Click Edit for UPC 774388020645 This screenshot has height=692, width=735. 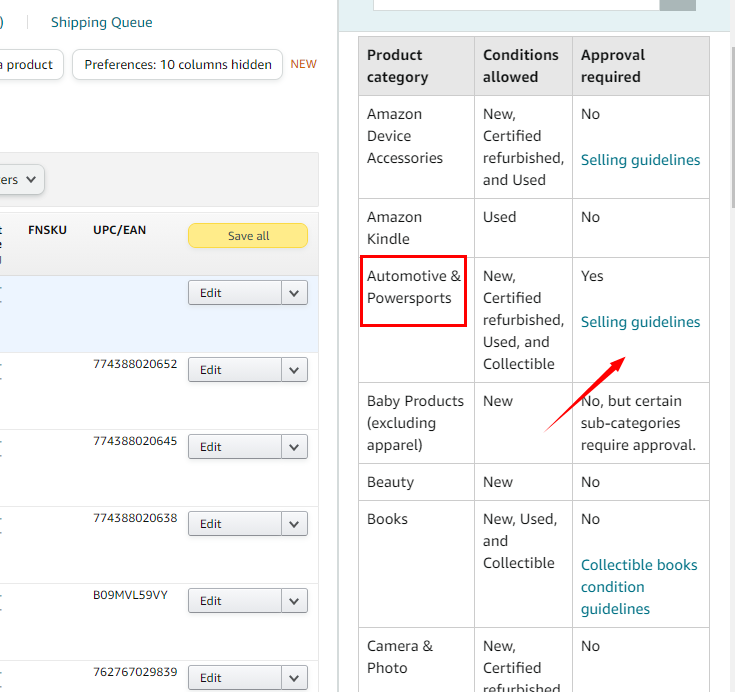[x=234, y=447]
